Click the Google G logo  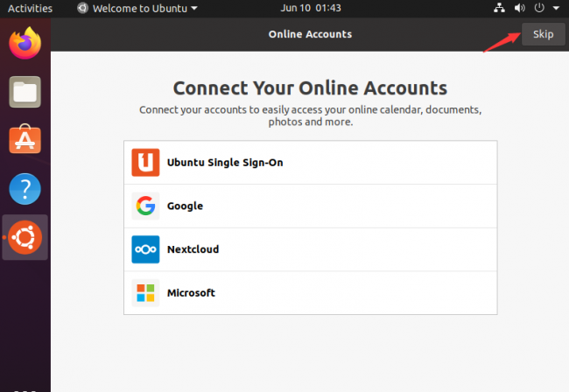click(145, 206)
